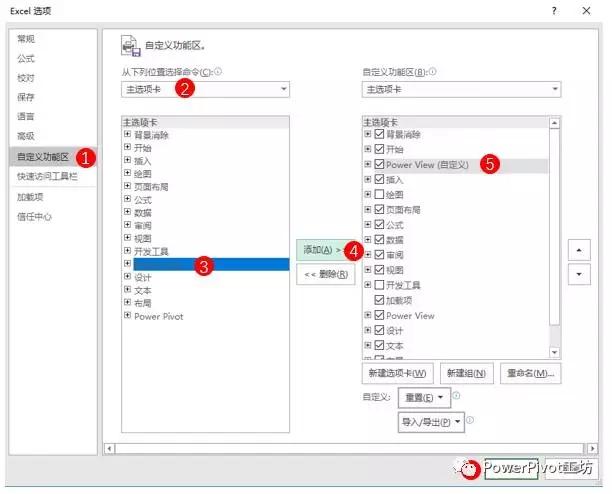612x494 pixels.
Task: Open 信任中心 category in sidebar
Action: click(x=34, y=217)
